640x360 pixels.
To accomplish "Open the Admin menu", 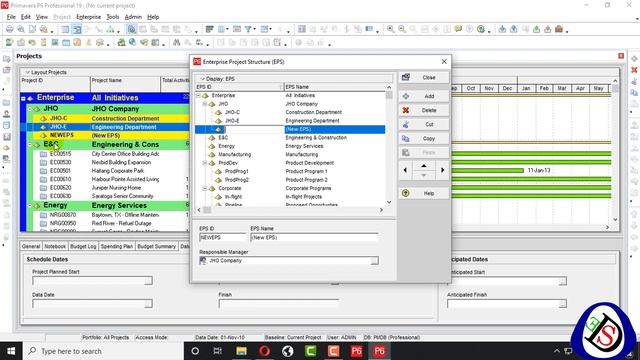I will (x=133, y=17).
